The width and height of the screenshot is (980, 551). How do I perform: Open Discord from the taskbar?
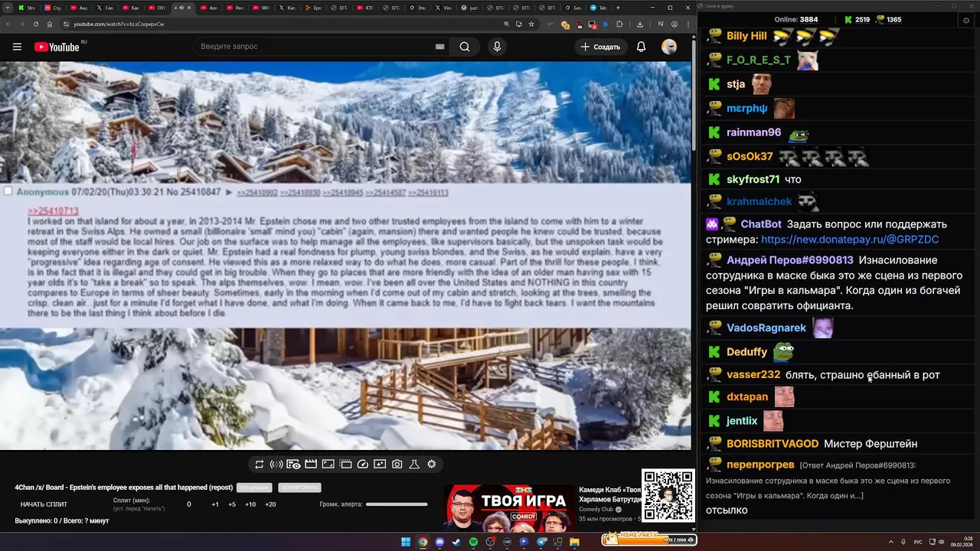[439, 542]
